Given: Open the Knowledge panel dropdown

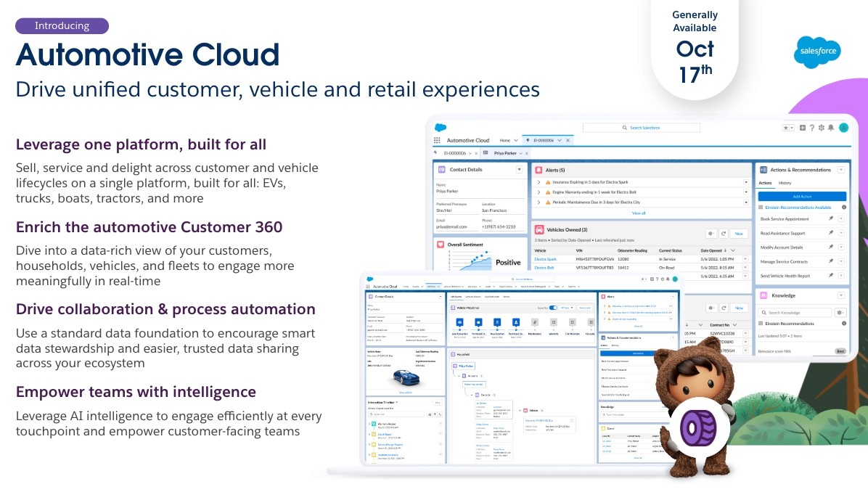Looking at the screenshot, I should (x=841, y=295).
